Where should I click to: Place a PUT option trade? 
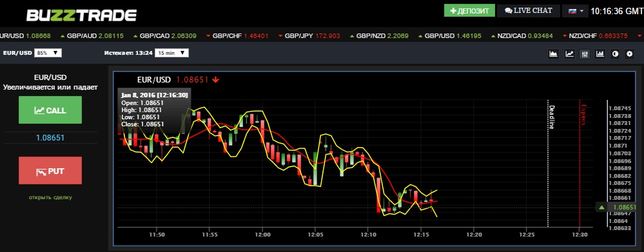[50, 170]
